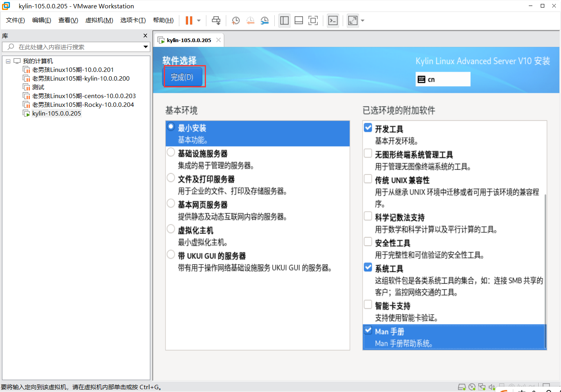Toggle the thumbnail bar view icon
561x392 pixels.
click(299, 20)
